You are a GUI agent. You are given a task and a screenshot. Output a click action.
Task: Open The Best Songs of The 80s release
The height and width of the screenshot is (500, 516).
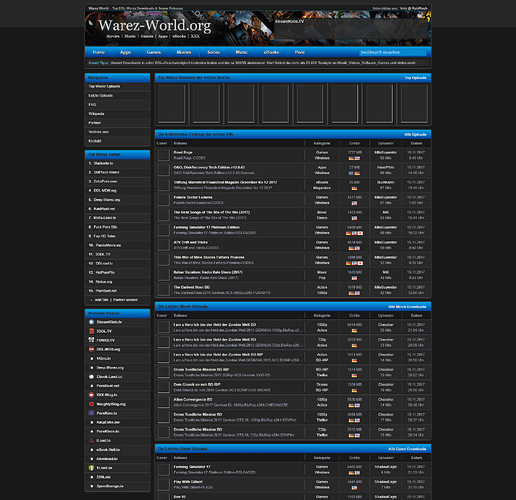coord(211,212)
